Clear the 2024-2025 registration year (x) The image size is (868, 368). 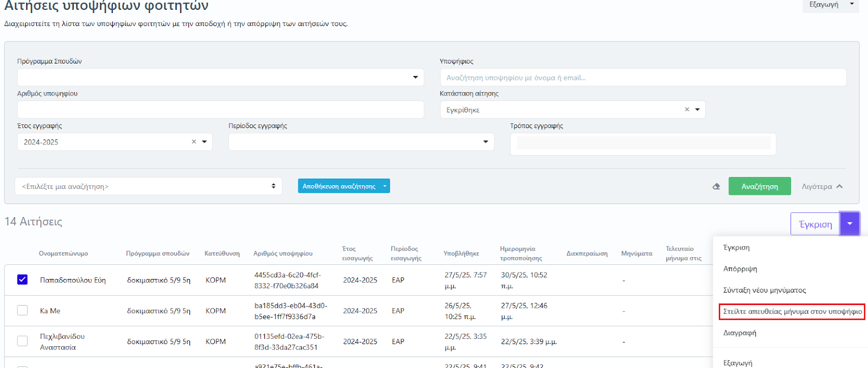point(194,142)
